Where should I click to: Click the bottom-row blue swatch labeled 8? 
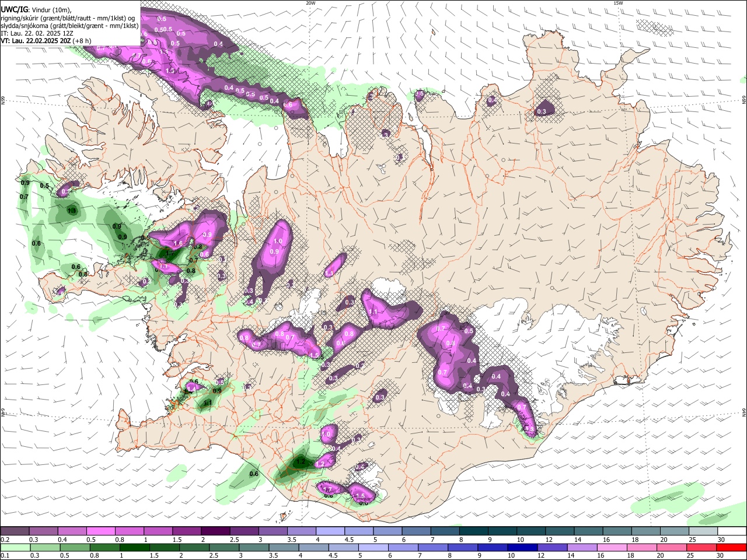tap(463, 547)
